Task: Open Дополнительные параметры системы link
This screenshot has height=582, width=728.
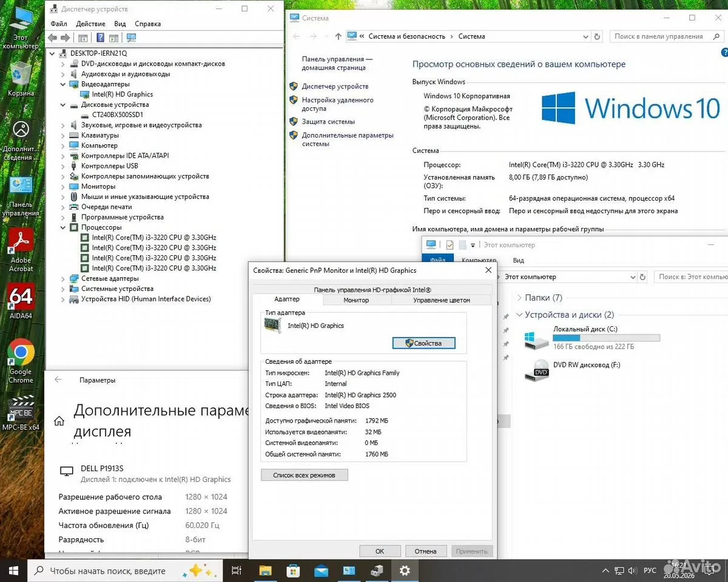Action: (348, 139)
